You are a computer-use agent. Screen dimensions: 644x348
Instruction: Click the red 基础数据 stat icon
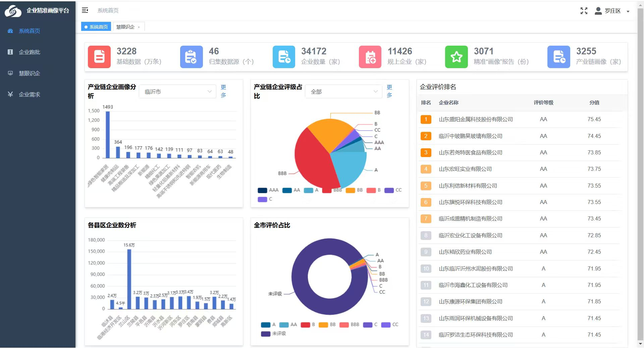[99, 57]
